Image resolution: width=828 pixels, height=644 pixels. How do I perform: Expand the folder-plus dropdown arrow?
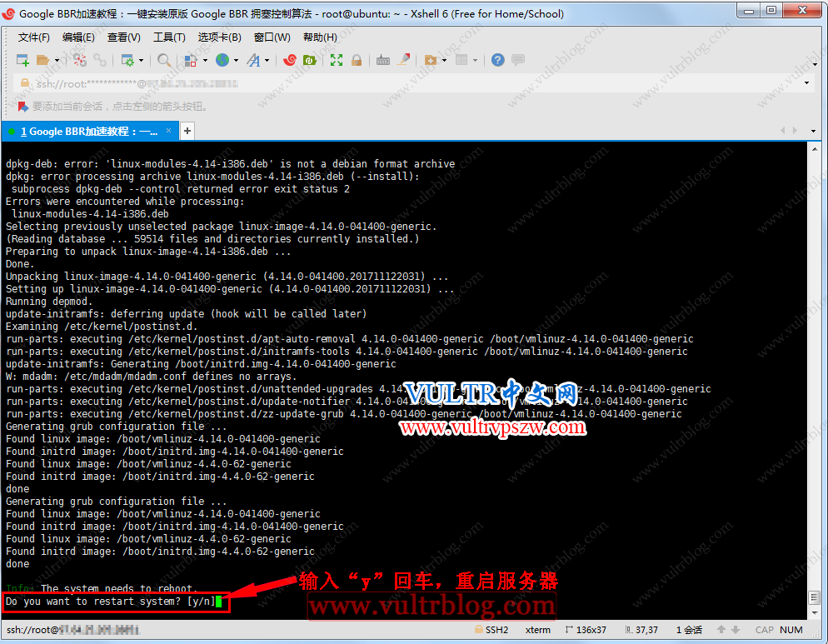click(x=444, y=61)
